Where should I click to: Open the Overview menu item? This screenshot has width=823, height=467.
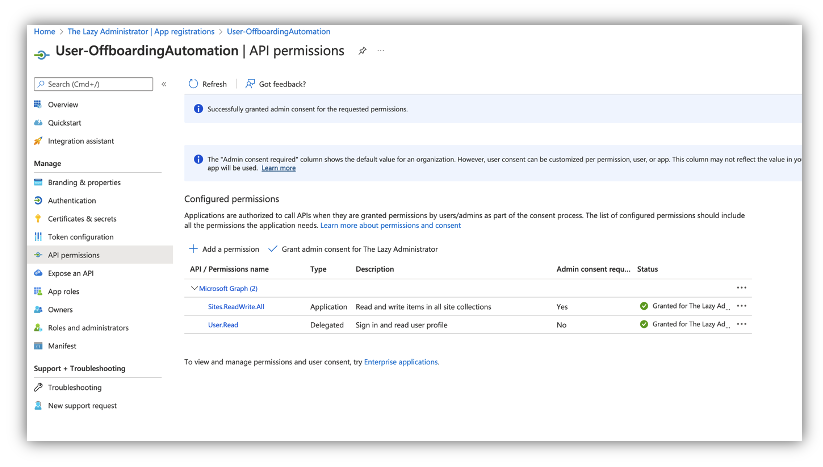[x=63, y=104]
